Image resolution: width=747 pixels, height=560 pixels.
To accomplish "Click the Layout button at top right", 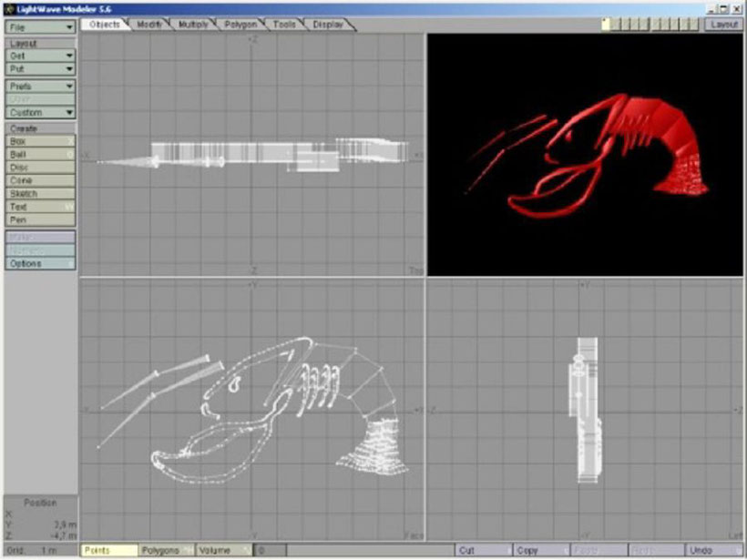I will (723, 25).
